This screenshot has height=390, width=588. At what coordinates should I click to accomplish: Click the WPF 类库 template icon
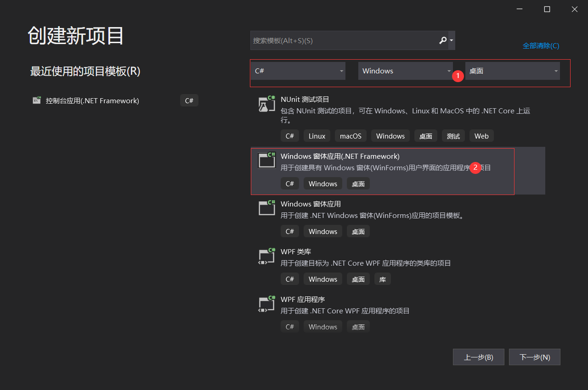click(x=267, y=256)
